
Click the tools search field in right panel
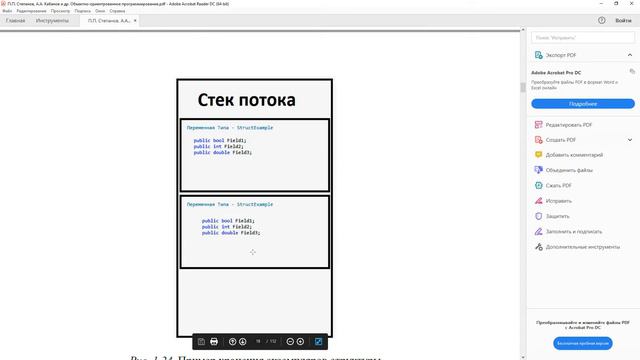[583, 38]
